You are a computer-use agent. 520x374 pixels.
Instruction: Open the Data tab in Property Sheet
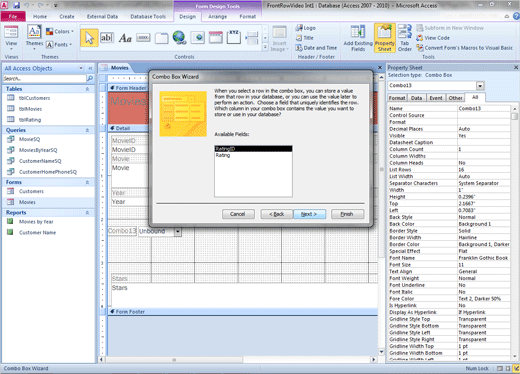click(x=416, y=98)
